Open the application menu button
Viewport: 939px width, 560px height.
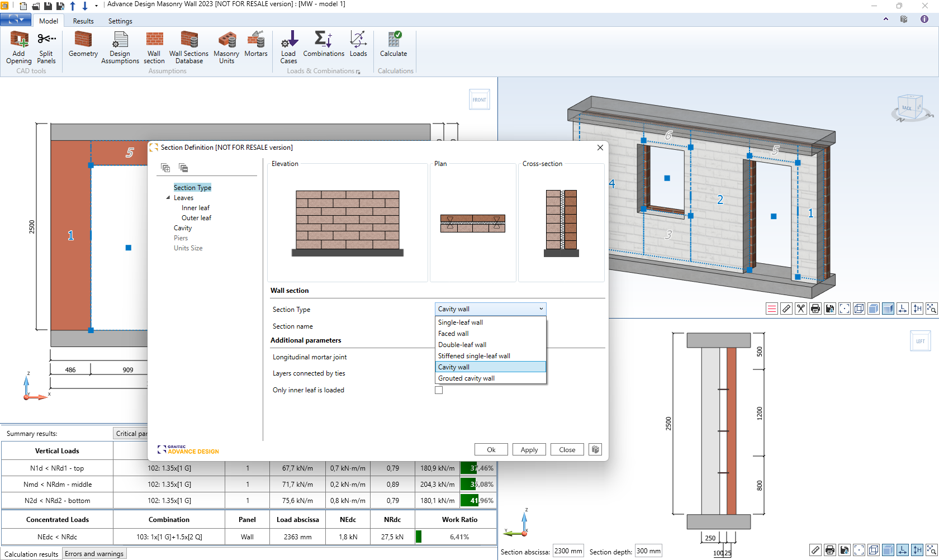16,20
